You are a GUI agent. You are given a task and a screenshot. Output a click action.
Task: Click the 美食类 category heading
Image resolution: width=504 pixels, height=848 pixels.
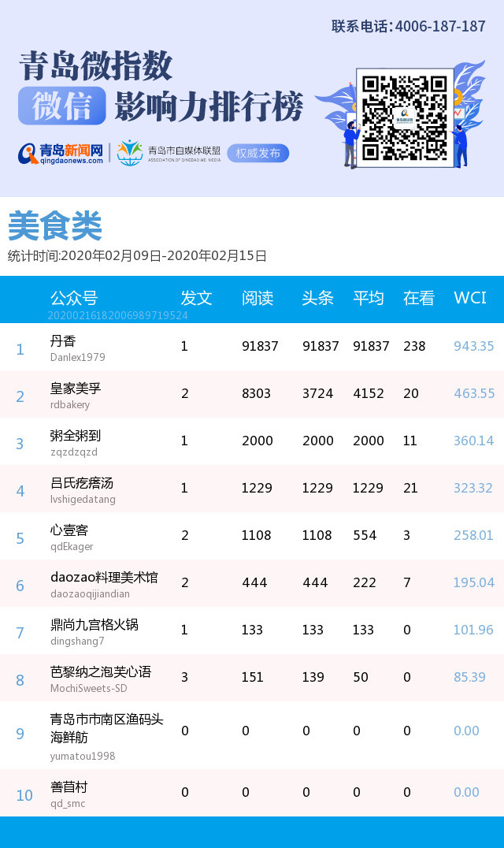(x=55, y=227)
